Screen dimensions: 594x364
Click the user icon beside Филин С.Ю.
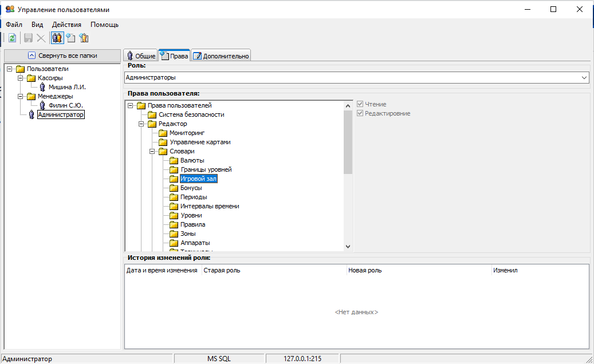[x=42, y=105]
